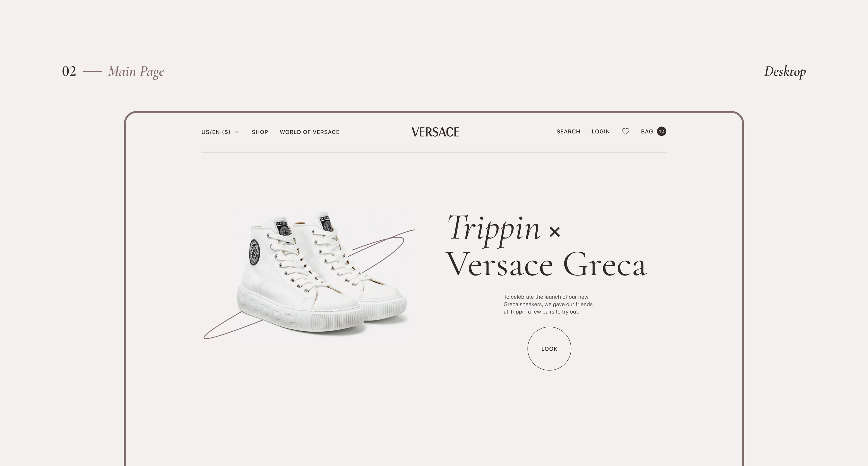
Task: Click the bag item count badge 12
Action: click(x=662, y=131)
